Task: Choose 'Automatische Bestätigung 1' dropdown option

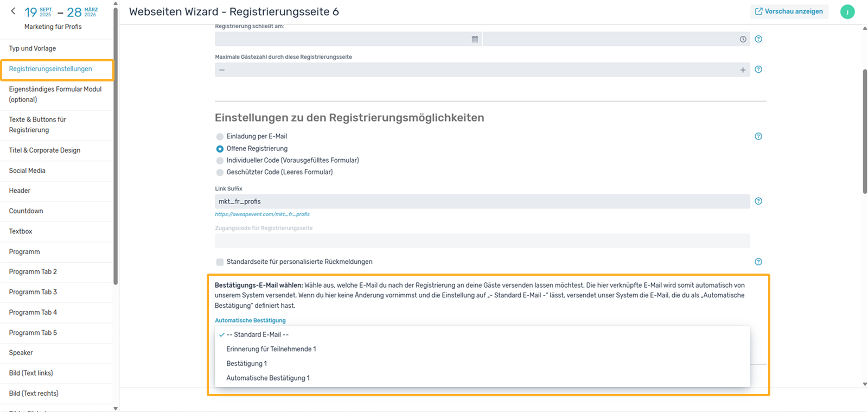Action: [482, 378]
